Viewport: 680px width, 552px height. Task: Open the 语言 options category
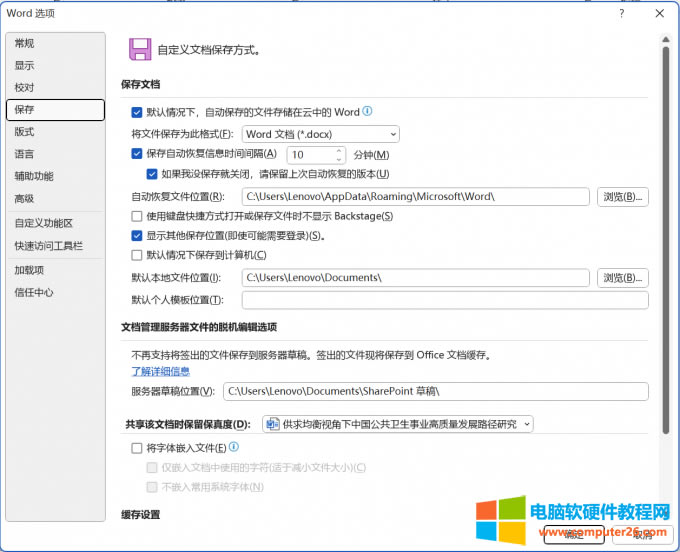click(55, 154)
